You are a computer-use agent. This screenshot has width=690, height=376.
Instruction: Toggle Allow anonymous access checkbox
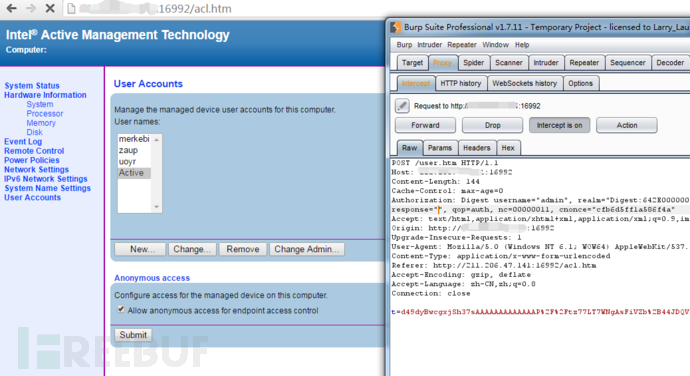coord(121,310)
